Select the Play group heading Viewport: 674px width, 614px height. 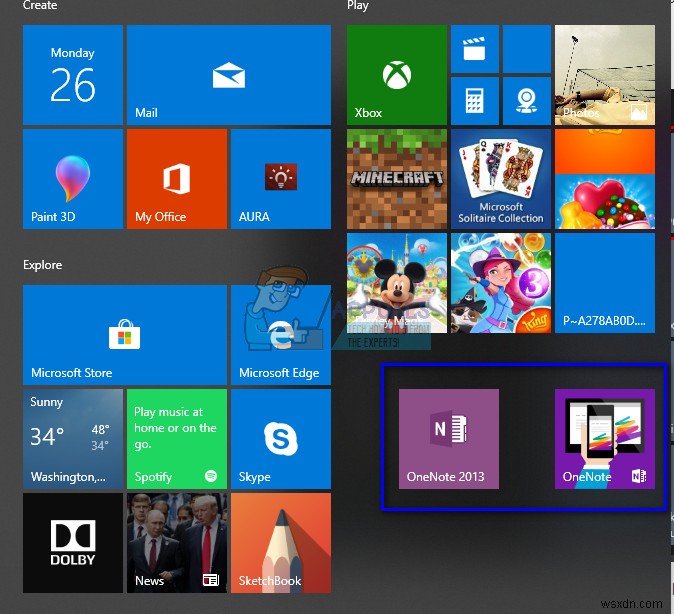click(358, 6)
